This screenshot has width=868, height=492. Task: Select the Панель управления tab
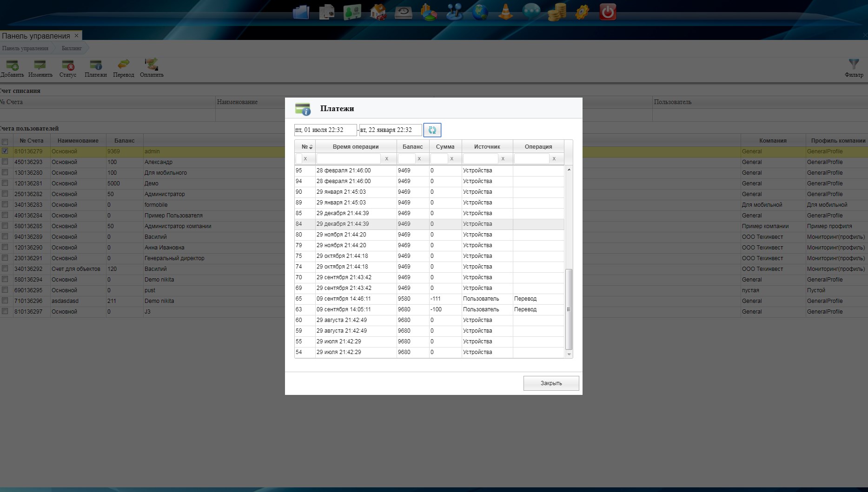[x=36, y=36]
